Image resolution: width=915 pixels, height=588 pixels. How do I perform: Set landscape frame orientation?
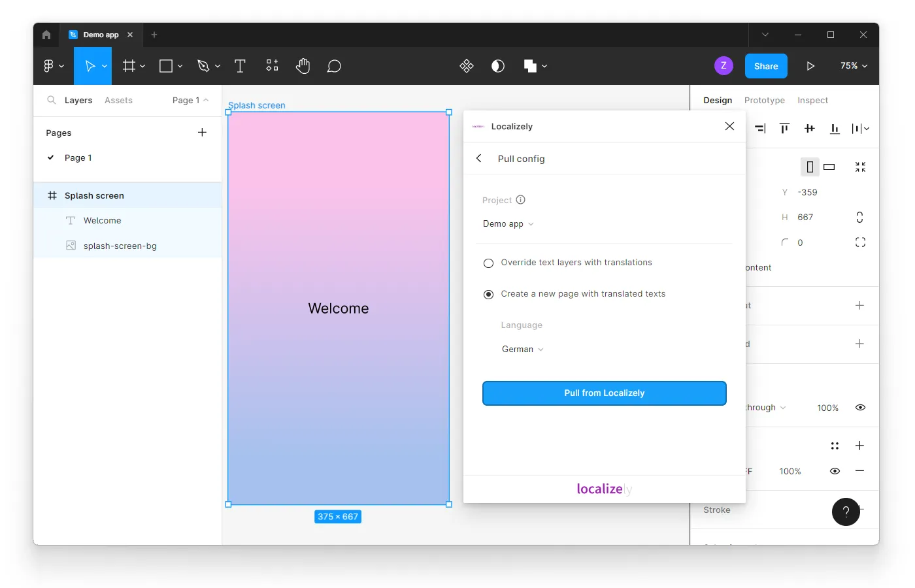point(829,167)
